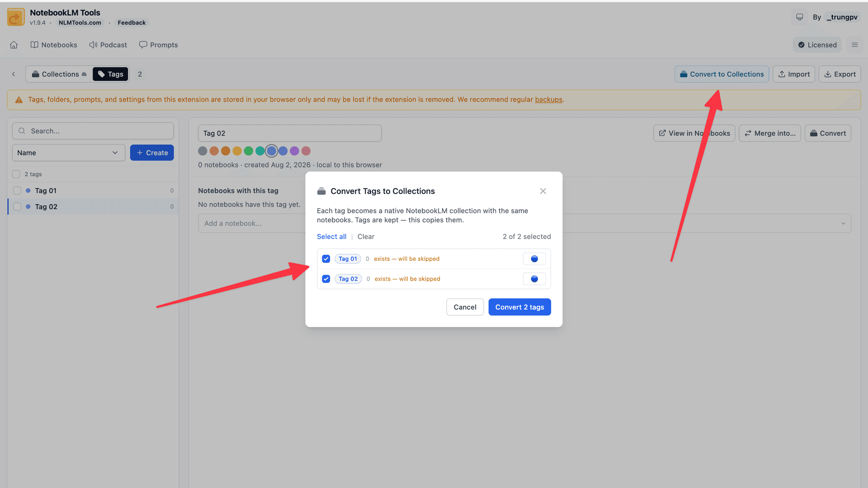The height and width of the screenshot is (488, 868).
Task: Click the Tag 01 chip in dialog
Action: point(348,259)
